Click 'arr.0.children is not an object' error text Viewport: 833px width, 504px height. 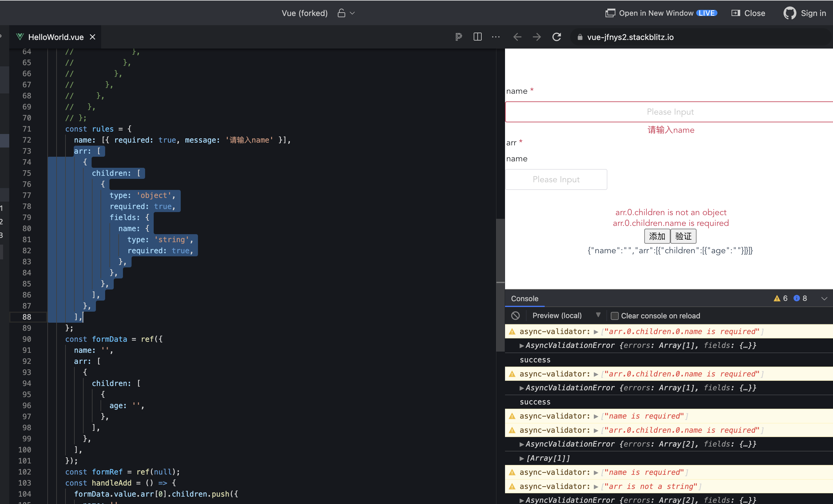click(x=671, y=212)
